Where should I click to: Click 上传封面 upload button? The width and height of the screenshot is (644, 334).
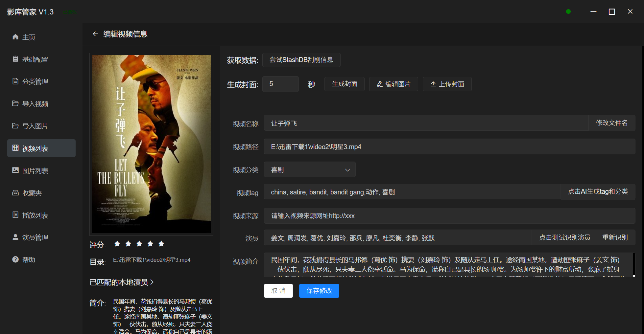click(x=447, y=84)
